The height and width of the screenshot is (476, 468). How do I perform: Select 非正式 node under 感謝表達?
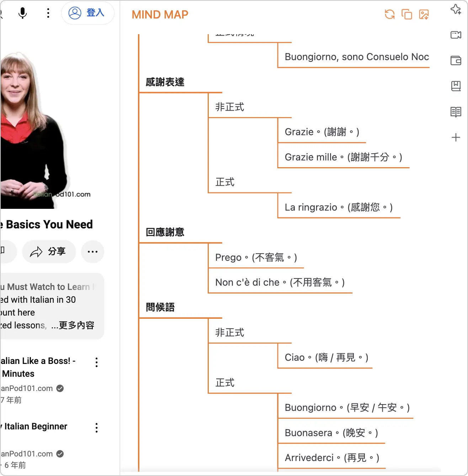point(230,107)
